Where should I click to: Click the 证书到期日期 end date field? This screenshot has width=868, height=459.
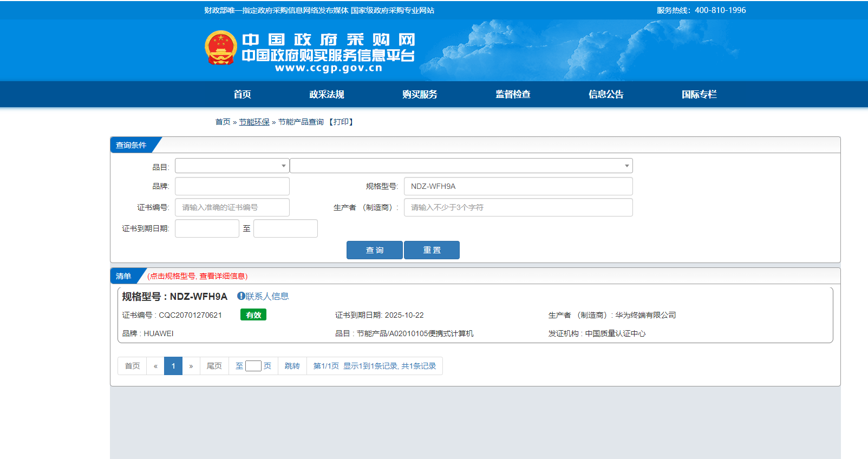point(285,228)
